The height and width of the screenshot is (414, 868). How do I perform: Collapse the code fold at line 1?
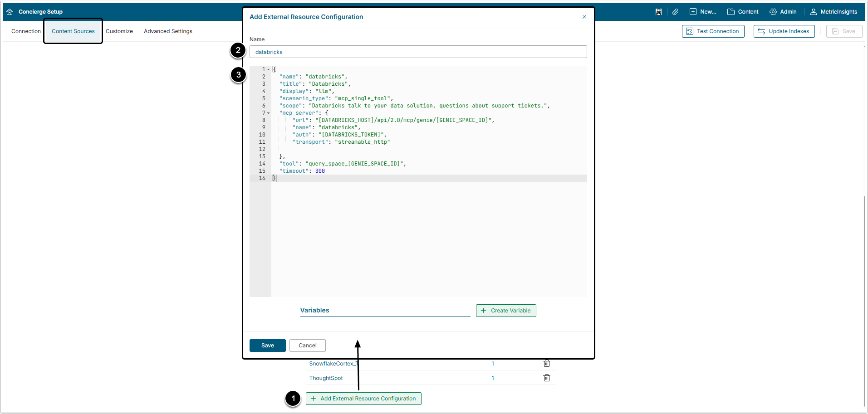(268, 70)
